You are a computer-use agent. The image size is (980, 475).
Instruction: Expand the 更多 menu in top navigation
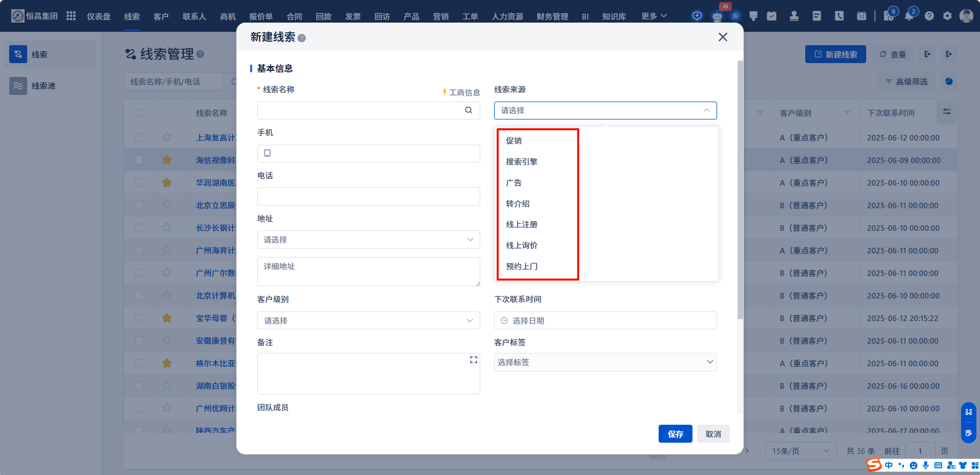(x=654, y=16)
